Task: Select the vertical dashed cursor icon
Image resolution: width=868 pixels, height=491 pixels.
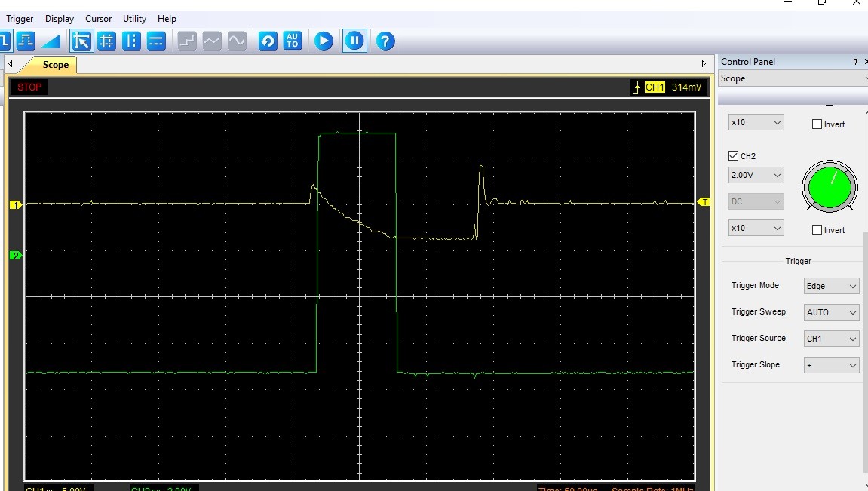Action: [x=131, y=41]
